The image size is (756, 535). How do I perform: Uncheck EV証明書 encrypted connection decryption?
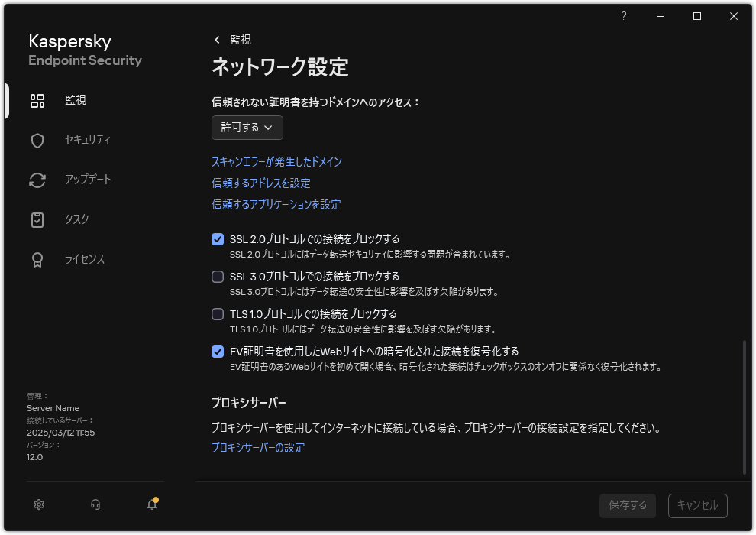coord(218,351)
